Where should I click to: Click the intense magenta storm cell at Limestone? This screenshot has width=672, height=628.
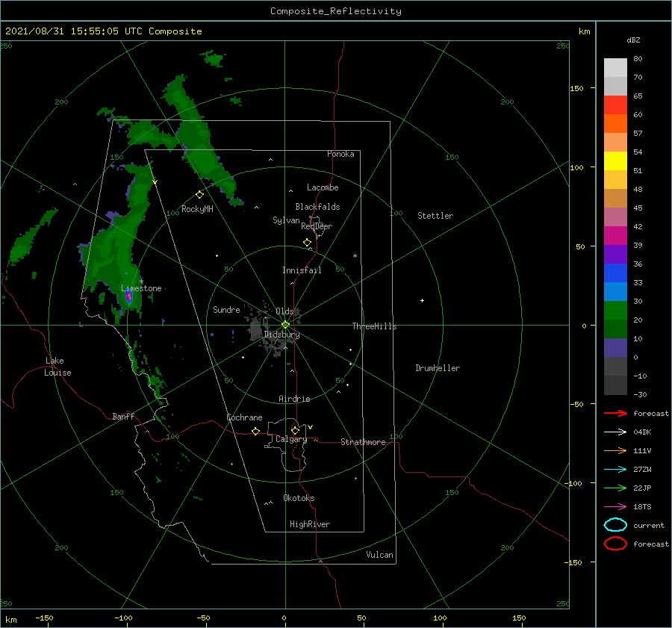tap(128, 296)
